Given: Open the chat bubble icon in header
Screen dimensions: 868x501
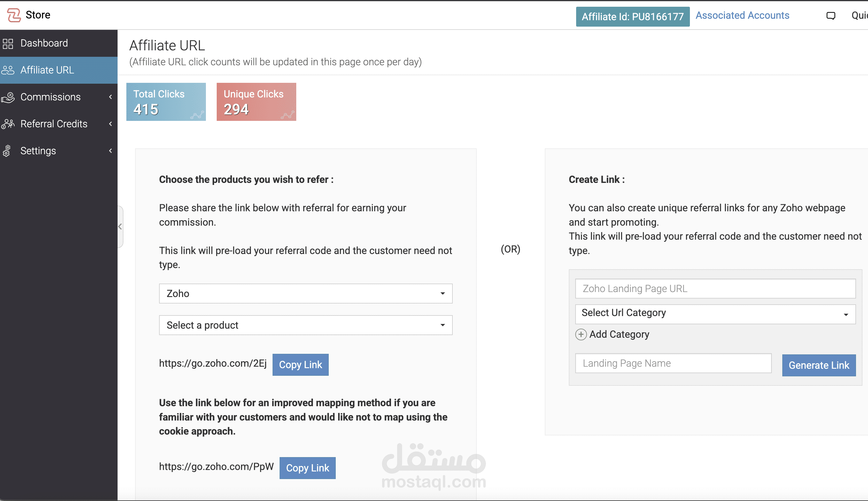Looking at the screenshot, I should [x=831, y=16].
